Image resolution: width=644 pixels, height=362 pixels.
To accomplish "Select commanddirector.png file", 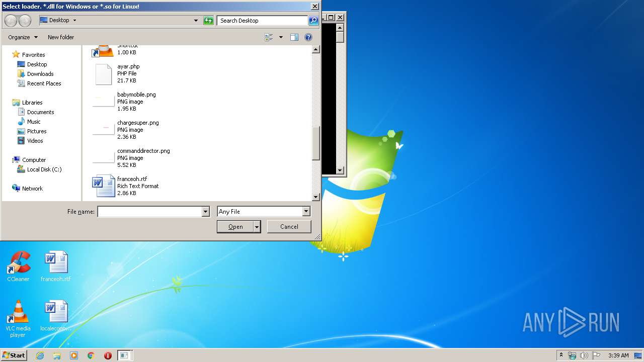I will 132,158.
